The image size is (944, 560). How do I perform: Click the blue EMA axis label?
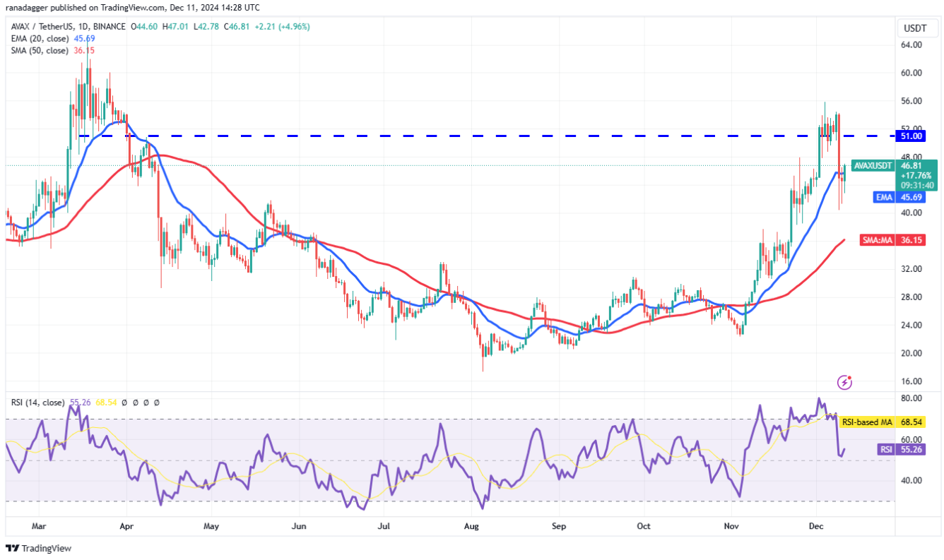885,198
